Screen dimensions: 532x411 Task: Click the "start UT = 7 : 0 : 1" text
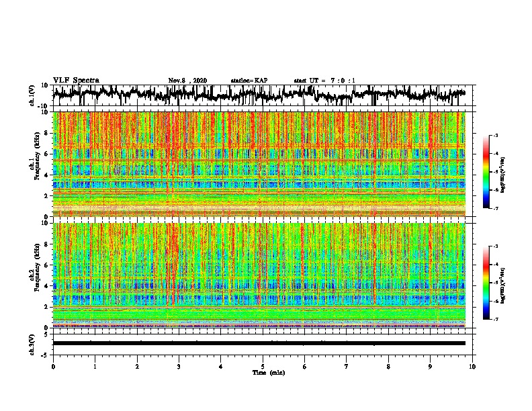point(324,81)
